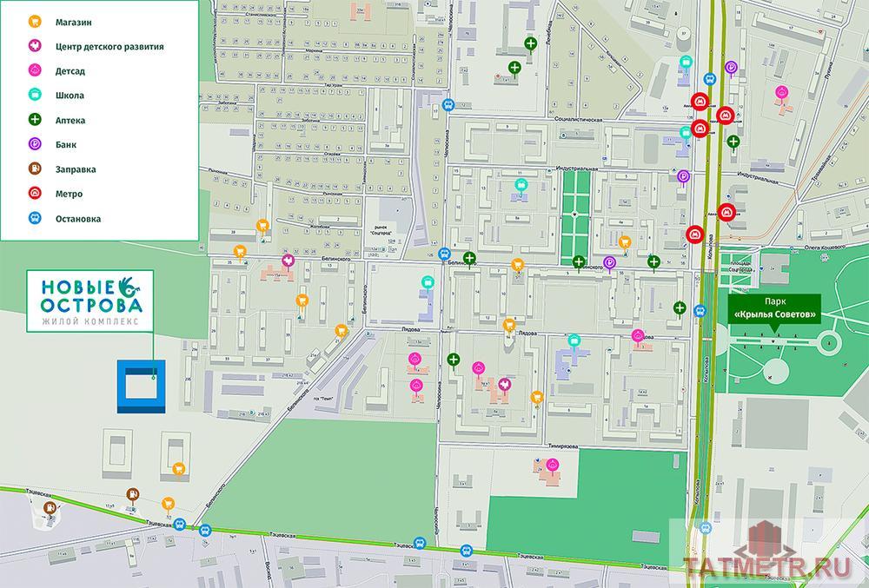Screen dimensions: 869x588
Task: Select bus stop pin left of Парк Крылья Советов label
Action: 700,311
